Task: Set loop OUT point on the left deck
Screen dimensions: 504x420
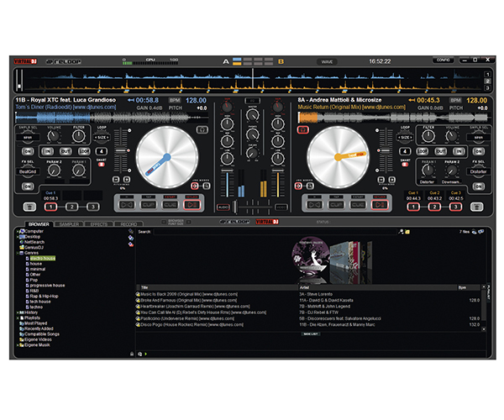Action: (66, 151)
